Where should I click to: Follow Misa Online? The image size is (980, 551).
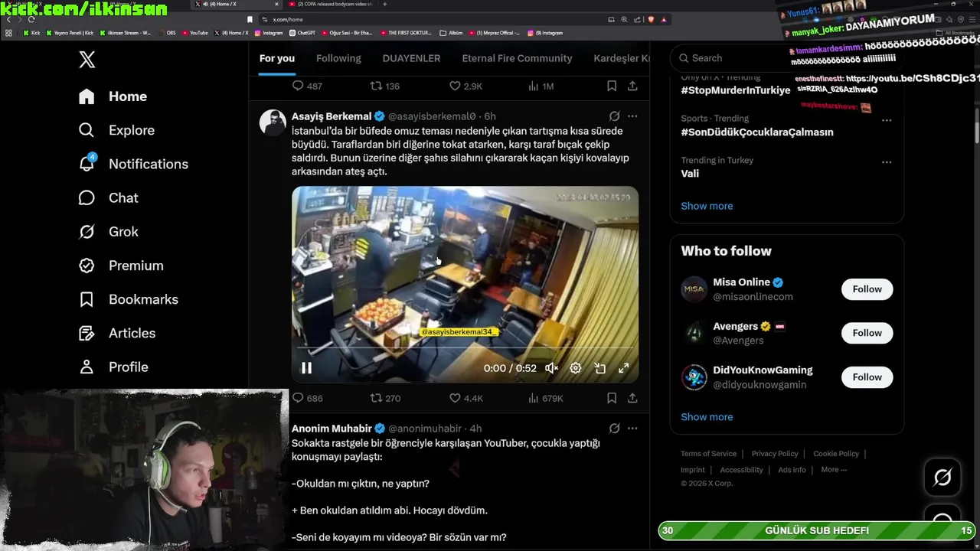(867, 289)
